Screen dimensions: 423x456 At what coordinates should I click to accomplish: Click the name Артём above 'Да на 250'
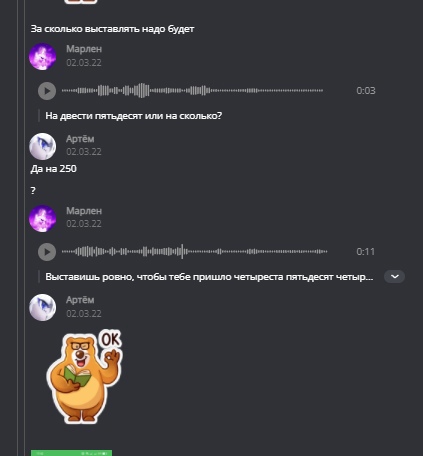[80, 139]
